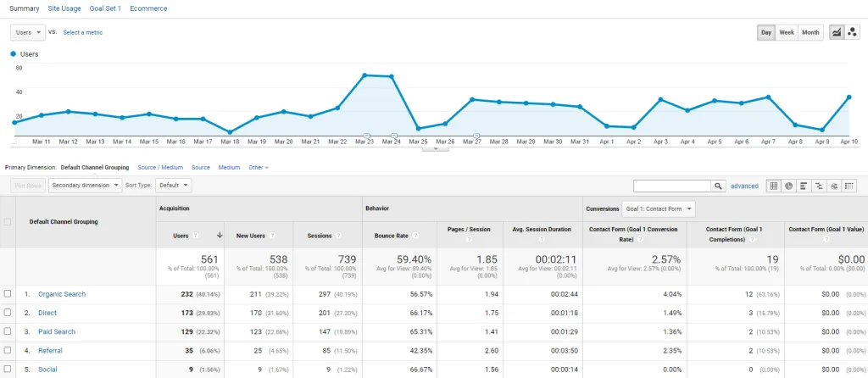Image resolution: width=868 pixels, height=378 pixels.
Task: Open the Organic Search channel link
Action: 62,294
